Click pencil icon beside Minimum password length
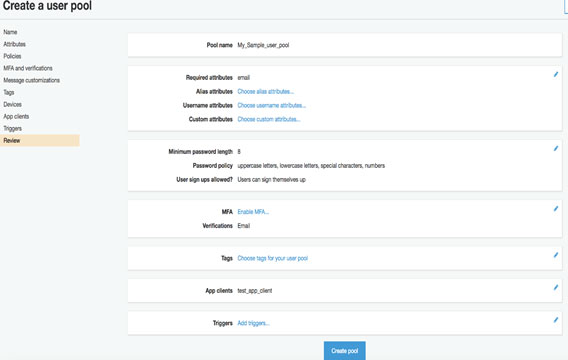This screenshot has height=360, width=568. (x=556, y=148)
